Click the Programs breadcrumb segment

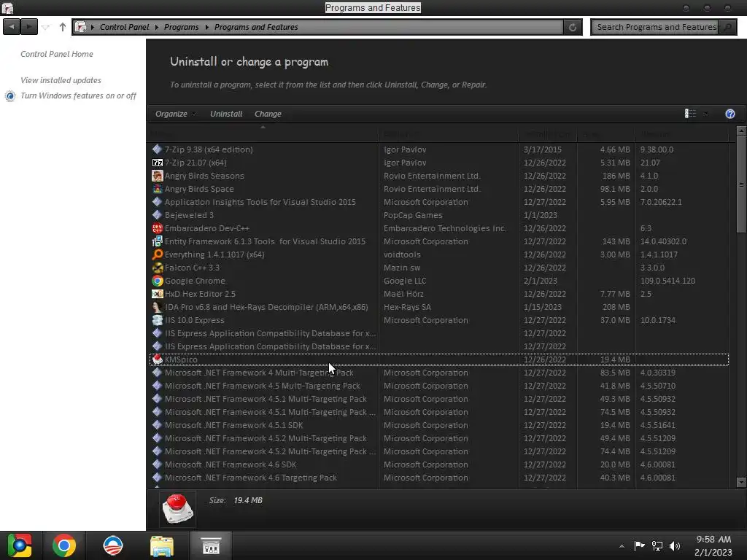coord(182,27)
